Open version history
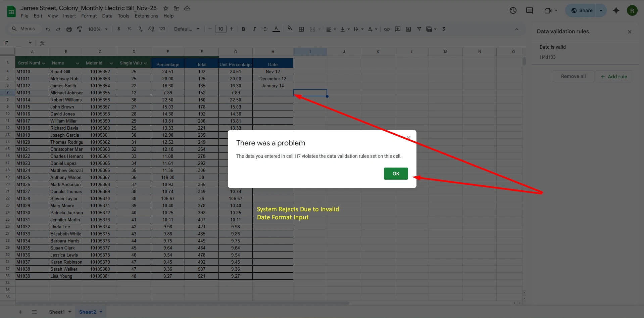This screenshot has height=318, width=644. click(513, 10)
